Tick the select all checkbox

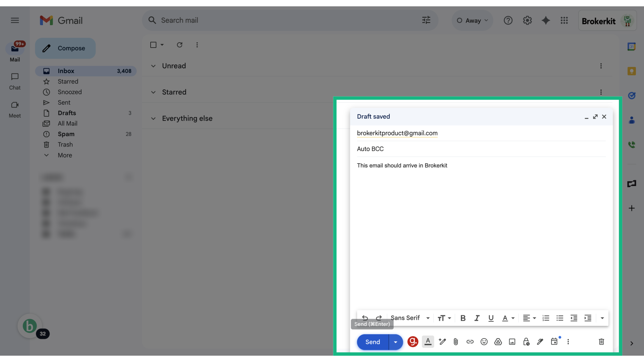pos(153,45)
